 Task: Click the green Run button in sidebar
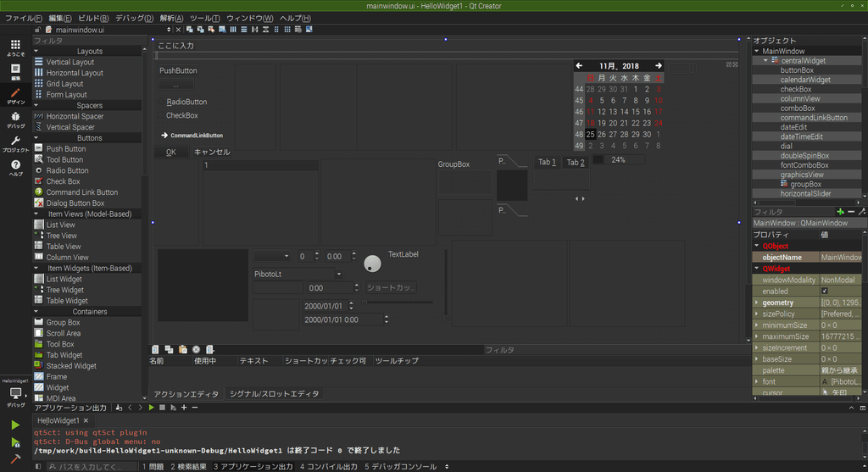coord(15,425)
